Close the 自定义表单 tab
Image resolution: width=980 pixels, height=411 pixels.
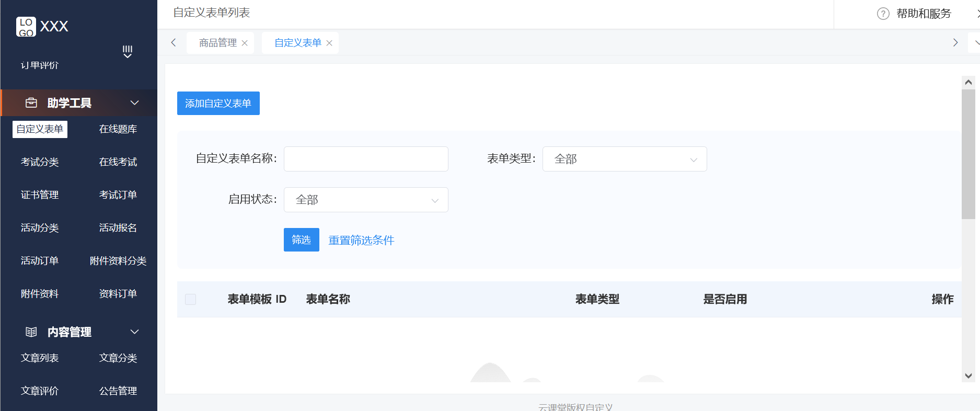(x=329, y=43)
